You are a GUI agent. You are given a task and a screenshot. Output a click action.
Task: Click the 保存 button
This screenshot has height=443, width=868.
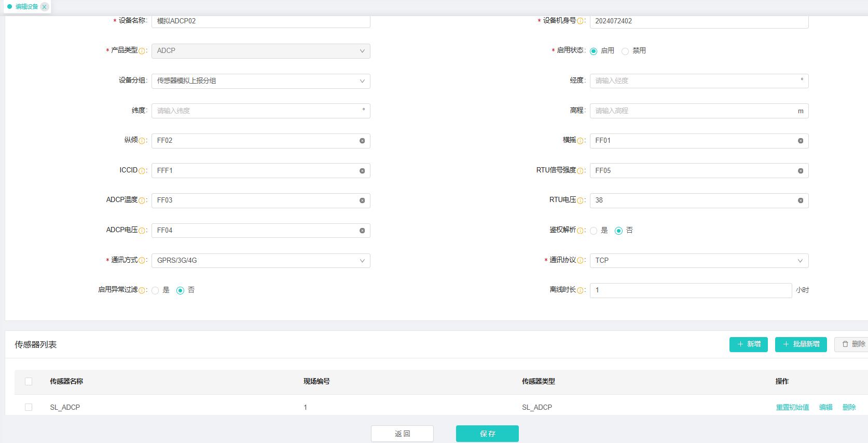[487, 434]
